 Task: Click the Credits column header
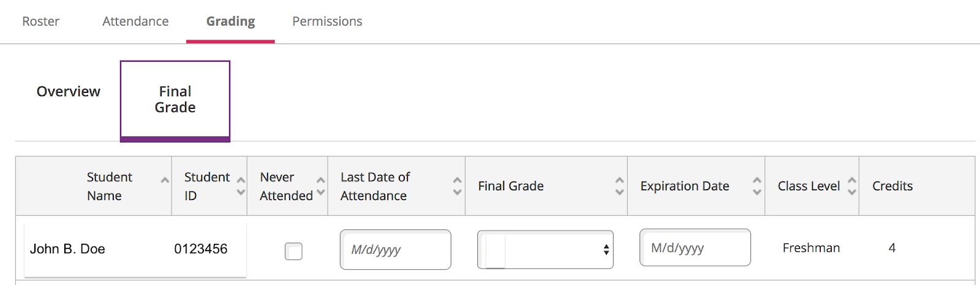tap(892, 186)
